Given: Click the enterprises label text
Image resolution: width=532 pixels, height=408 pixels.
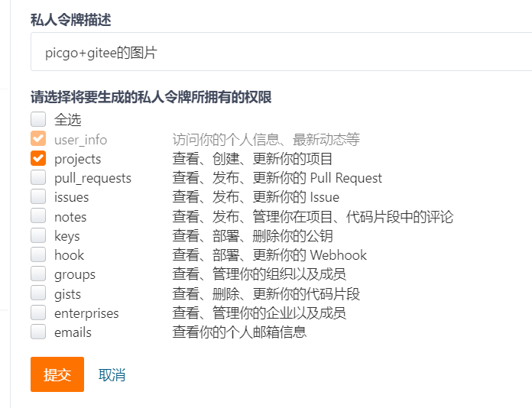Looking at the screenshot, I should 86,313.
